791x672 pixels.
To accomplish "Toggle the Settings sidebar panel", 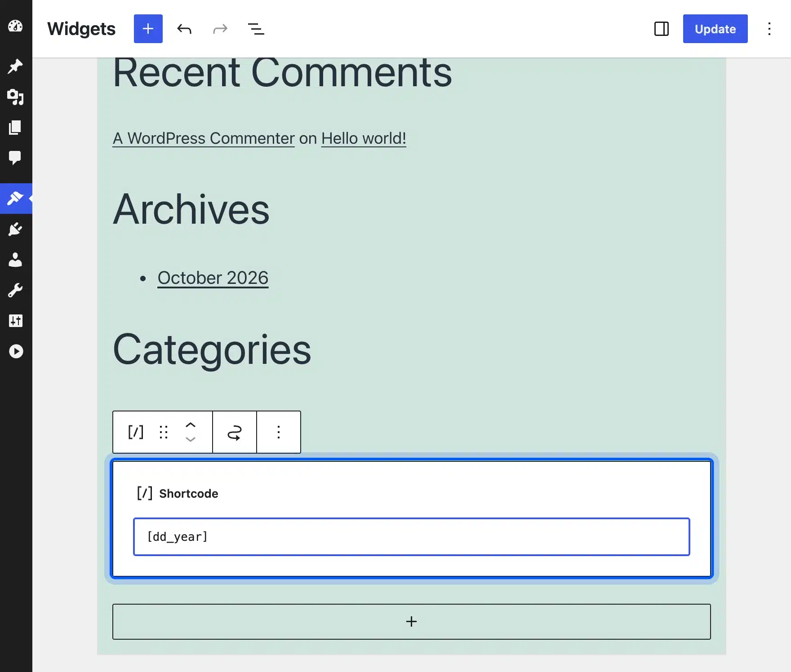I will pyautogui.click(x=662, y=29).
